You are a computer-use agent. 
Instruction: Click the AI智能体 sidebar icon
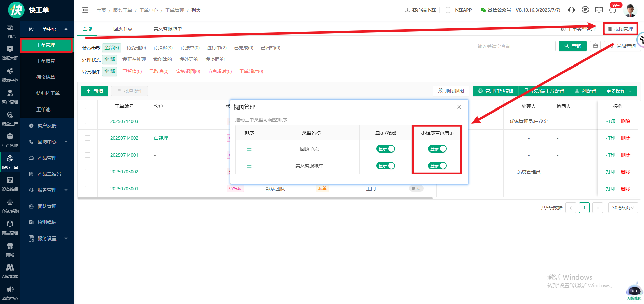point(10,271)
